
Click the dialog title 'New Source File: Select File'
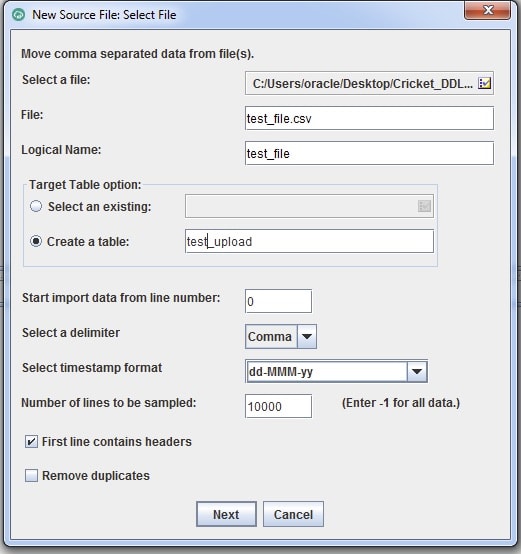[x=104, y=15]
